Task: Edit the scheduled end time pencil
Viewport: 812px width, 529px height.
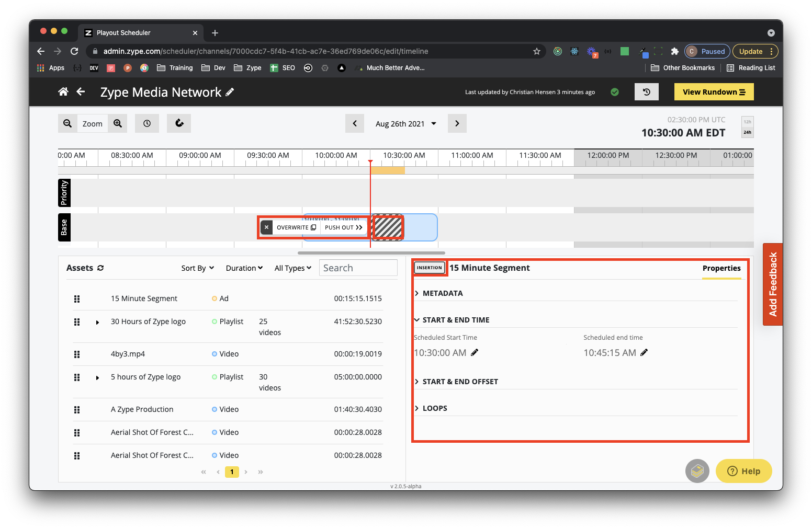Action: click(644, 352)
